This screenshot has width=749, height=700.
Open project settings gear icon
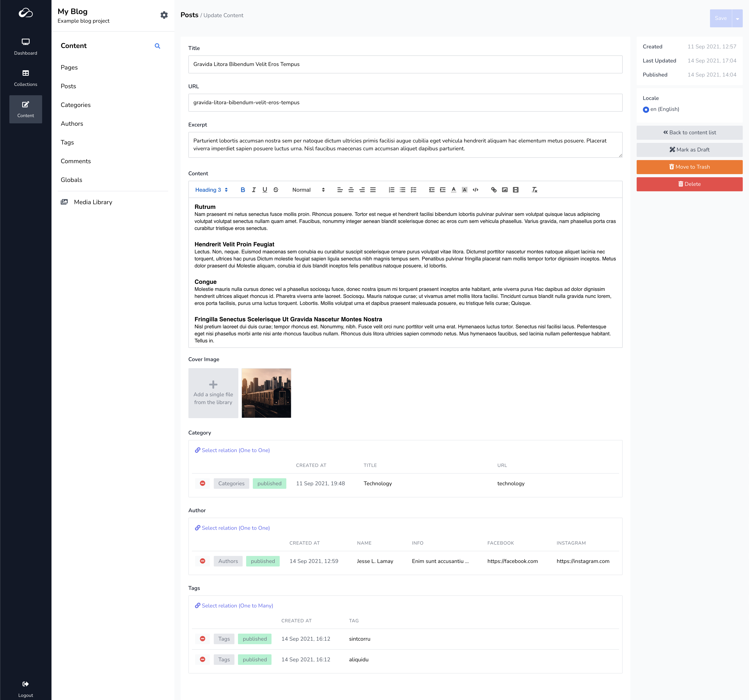click(164, 15)
